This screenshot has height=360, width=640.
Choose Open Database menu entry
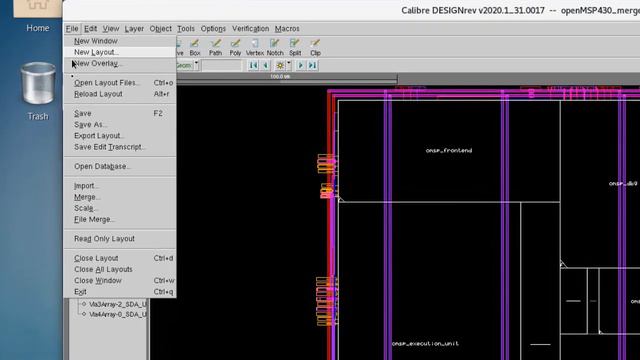[x=120, y=166]
